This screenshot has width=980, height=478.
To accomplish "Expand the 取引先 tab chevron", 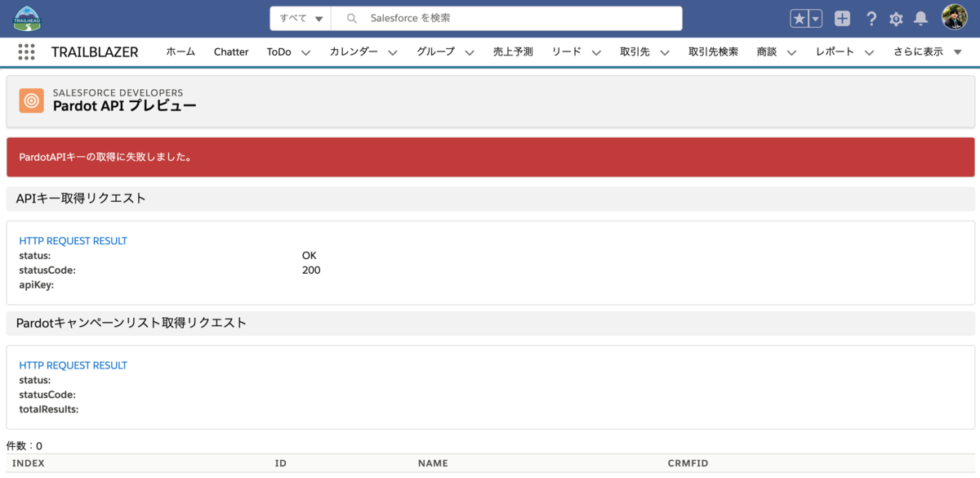I will [x=665, y=52].
